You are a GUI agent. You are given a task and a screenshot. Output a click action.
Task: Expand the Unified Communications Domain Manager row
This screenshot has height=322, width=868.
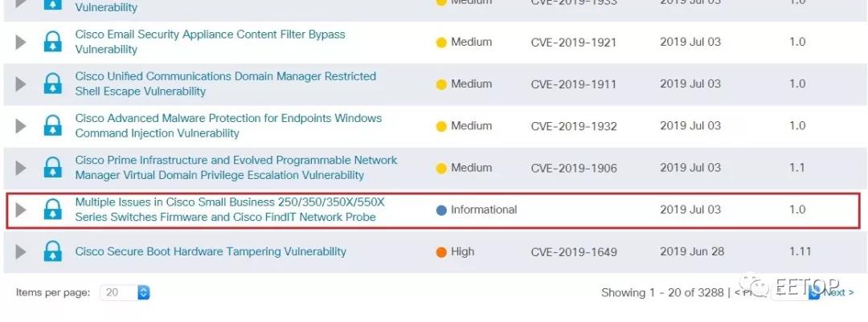click(x=20, y=84)
